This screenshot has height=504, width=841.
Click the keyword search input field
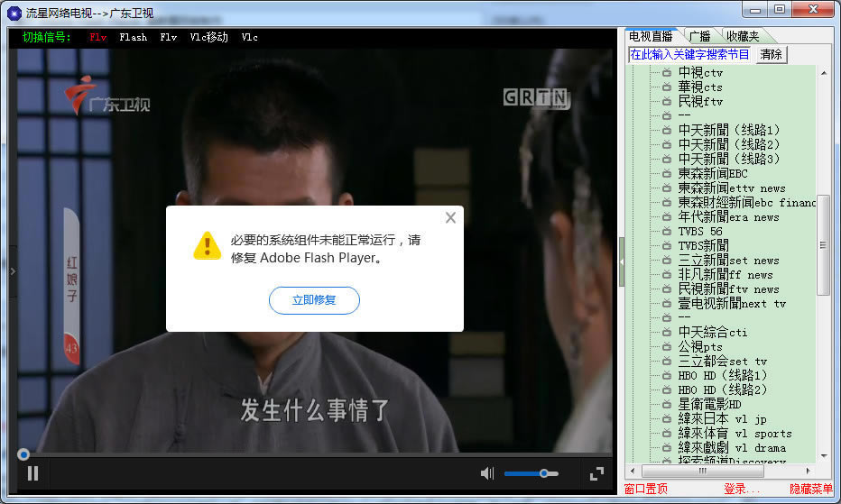pyautogui.click(x=689, y=54)
